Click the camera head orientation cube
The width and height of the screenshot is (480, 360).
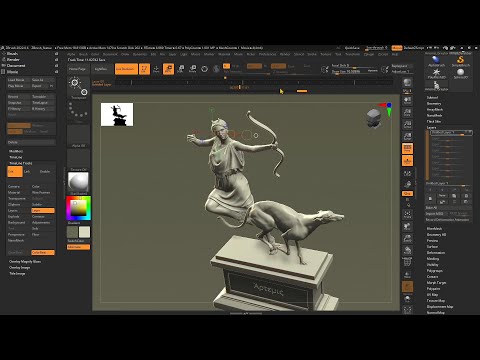373,118
